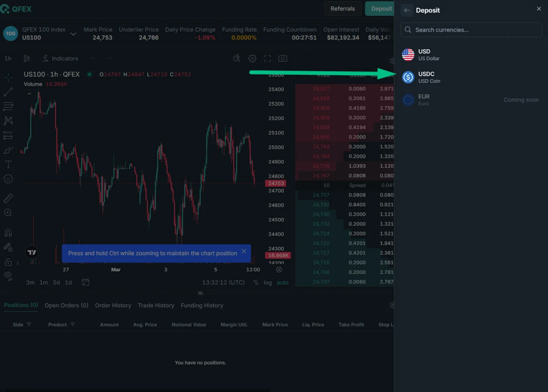
Task: Open the emoji icons tool
Action: tap(8, 179)
